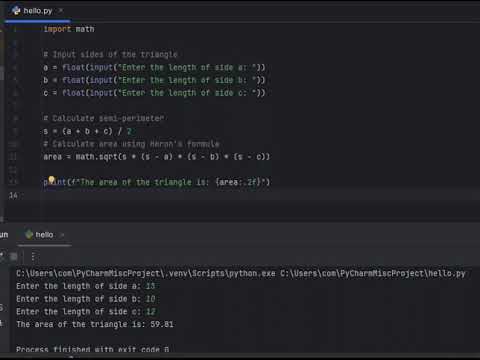
Task: Place cursor on empty line 14 in editor
Action: [260, 195]
